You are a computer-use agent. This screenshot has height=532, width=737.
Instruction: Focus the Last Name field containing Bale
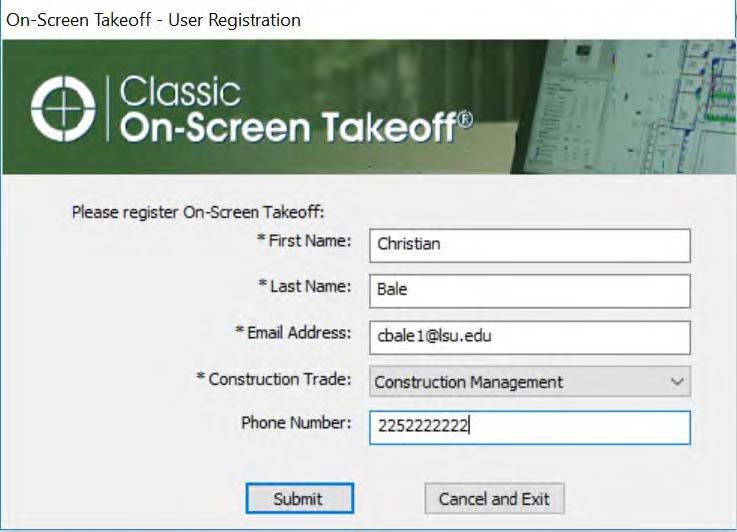pyautogui.click(x=529, y=291)
